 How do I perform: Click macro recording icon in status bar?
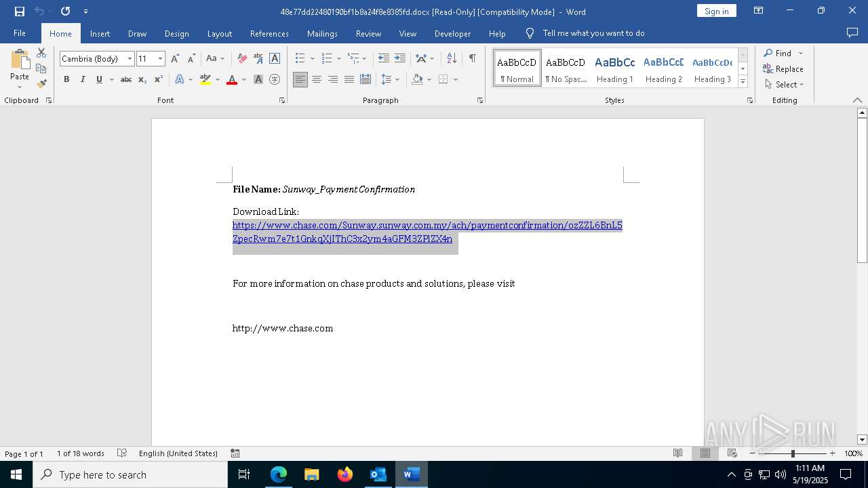[235, 453]
